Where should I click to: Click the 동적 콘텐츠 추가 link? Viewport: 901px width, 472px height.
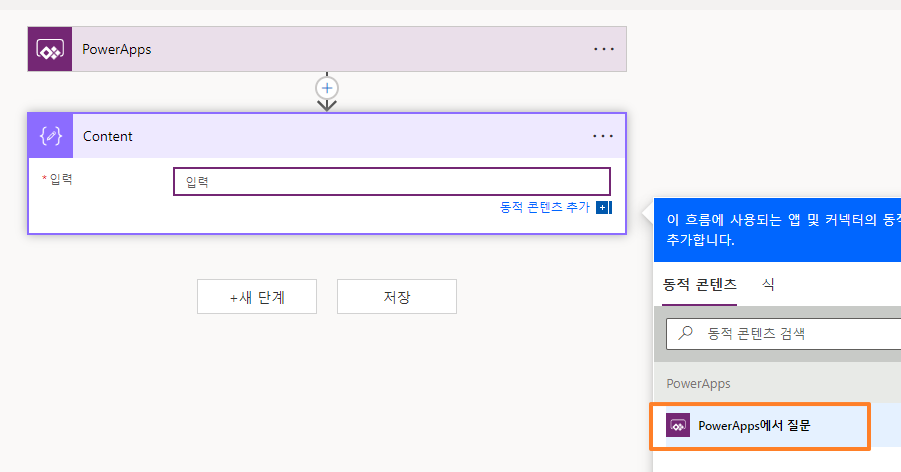[545, 208]
